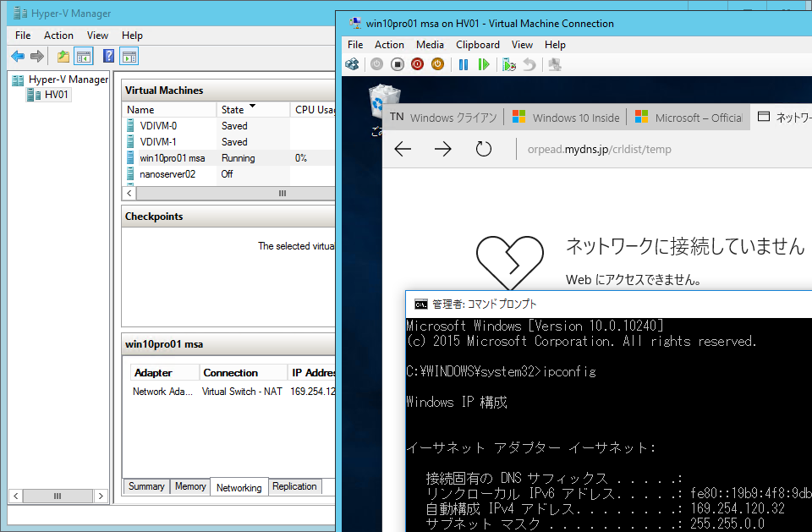Click the command prompt title bar icon
The width and height of the screenshot is (812, 532).
[421, 304]
